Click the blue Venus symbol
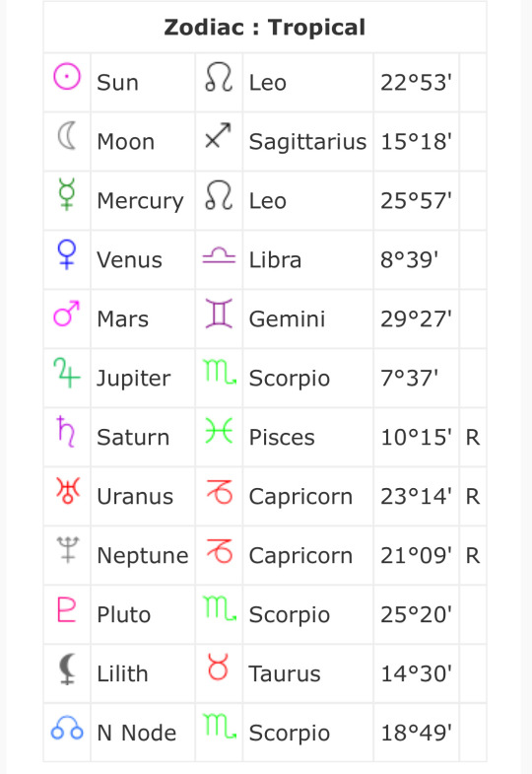The image size is (532, 774). point(67,254)
